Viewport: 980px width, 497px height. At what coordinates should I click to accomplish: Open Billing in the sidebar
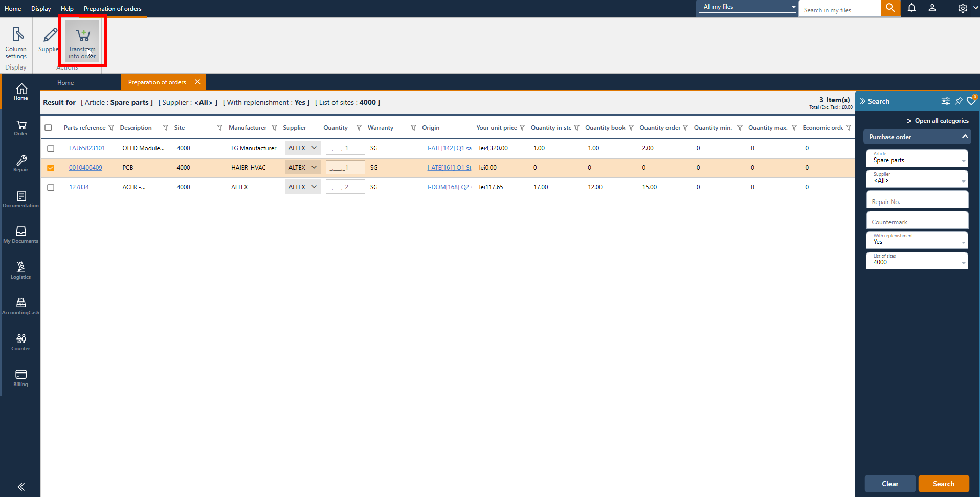point(21,378)
